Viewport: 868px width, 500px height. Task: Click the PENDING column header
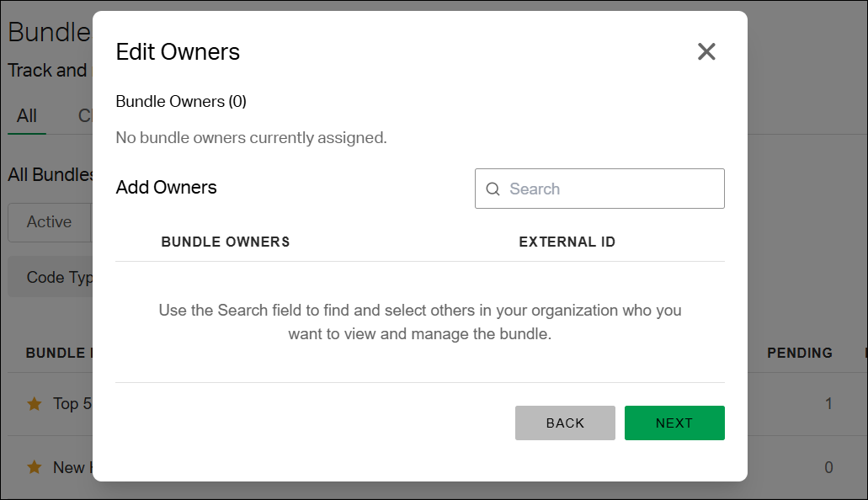(x=799, y=354)
